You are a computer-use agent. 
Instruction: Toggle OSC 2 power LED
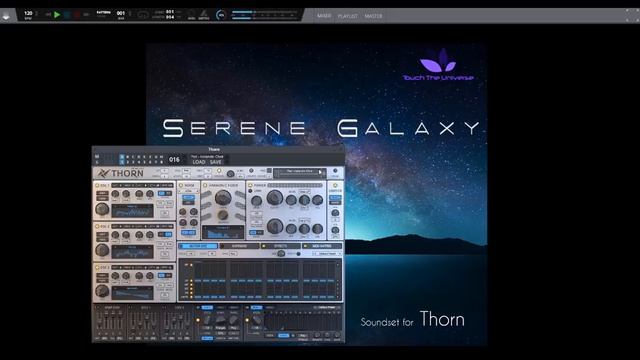click(x=97, y=226)
